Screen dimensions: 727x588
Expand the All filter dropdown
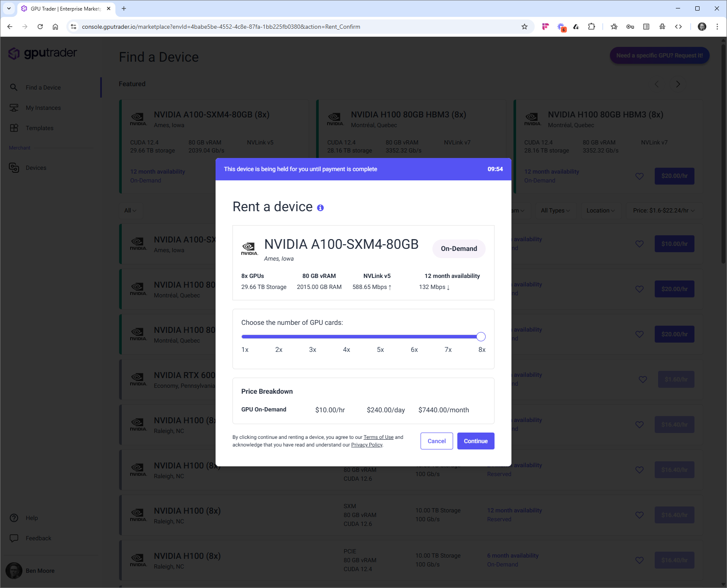(x=131, y=210)
